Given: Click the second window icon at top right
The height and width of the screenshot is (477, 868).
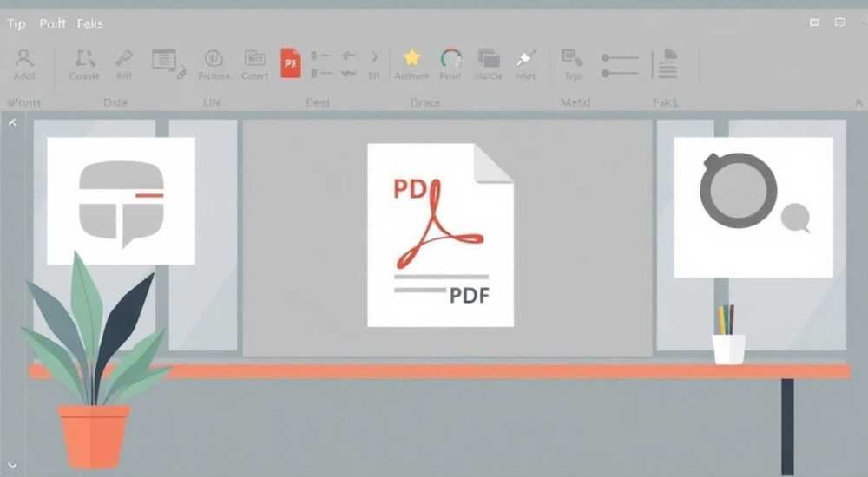Looking at the screenshot, I should pos(839,23).
